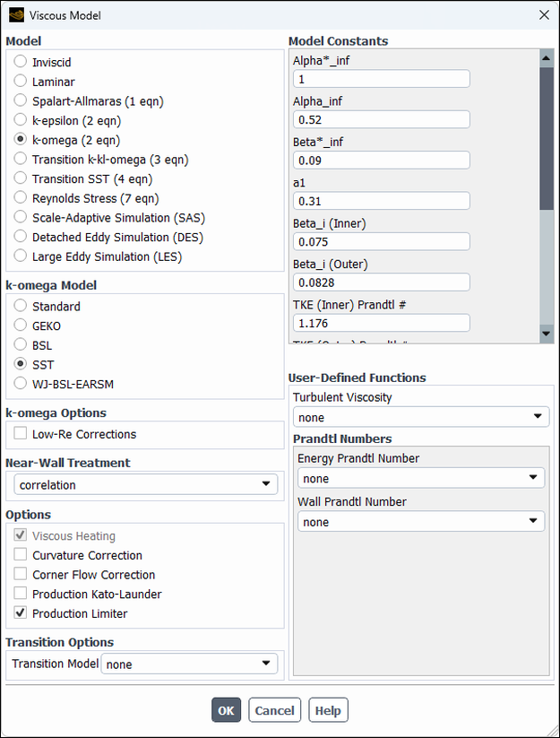Open Help for Viscous Model
The width and height of the screenshot is (560, 738).
[x=328, y=710]
